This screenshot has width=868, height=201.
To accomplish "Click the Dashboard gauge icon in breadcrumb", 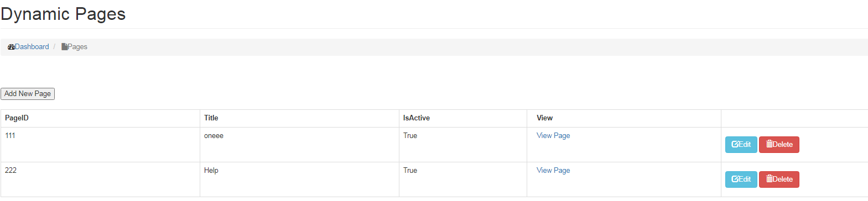I will [x=11, y=47].
